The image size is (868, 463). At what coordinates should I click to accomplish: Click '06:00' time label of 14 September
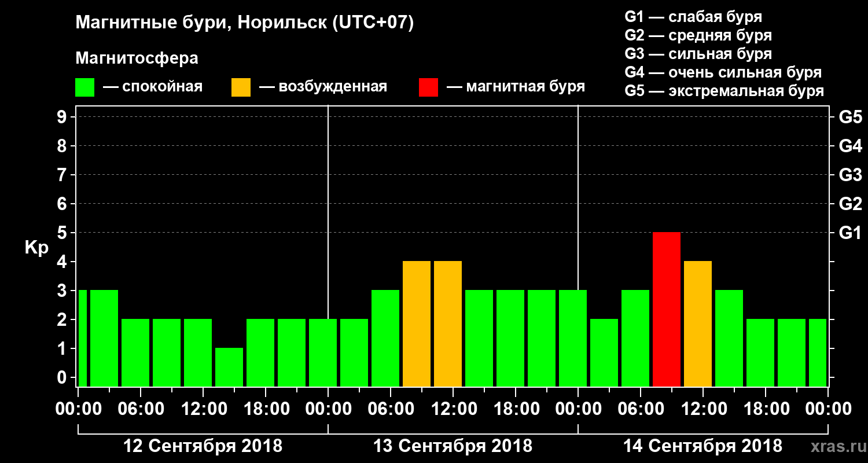click(x=640, y=409)
